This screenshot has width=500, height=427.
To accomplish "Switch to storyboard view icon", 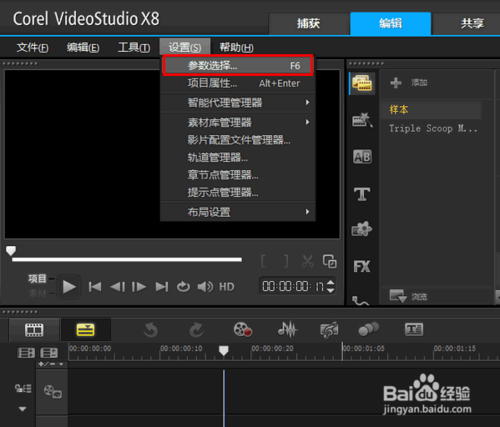I will click(34, 330).
